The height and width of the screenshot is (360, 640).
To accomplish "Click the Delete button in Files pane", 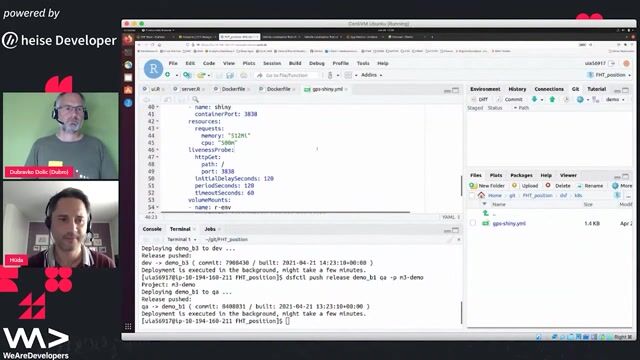I will coord(558,186).
